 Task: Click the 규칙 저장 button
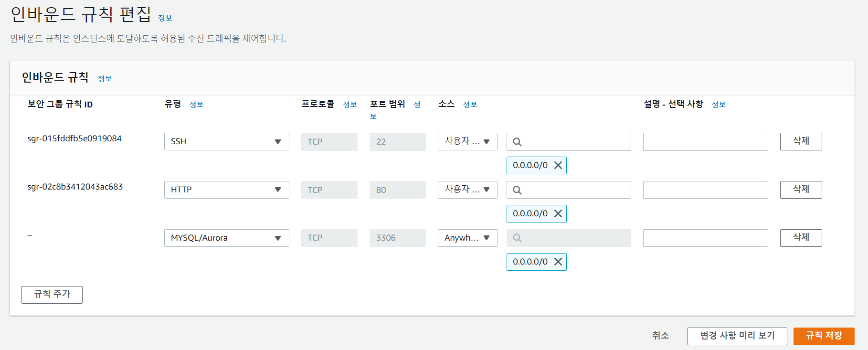(x=824, y=336)
